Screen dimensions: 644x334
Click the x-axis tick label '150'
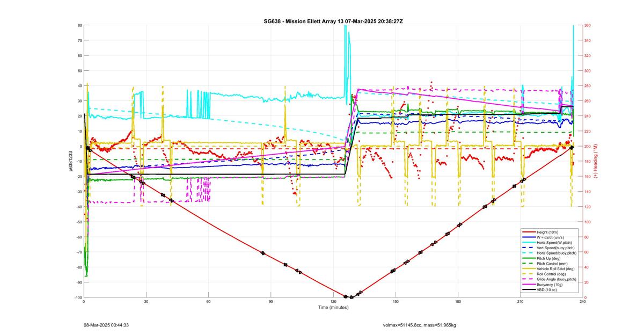click(x=396, y=302)
